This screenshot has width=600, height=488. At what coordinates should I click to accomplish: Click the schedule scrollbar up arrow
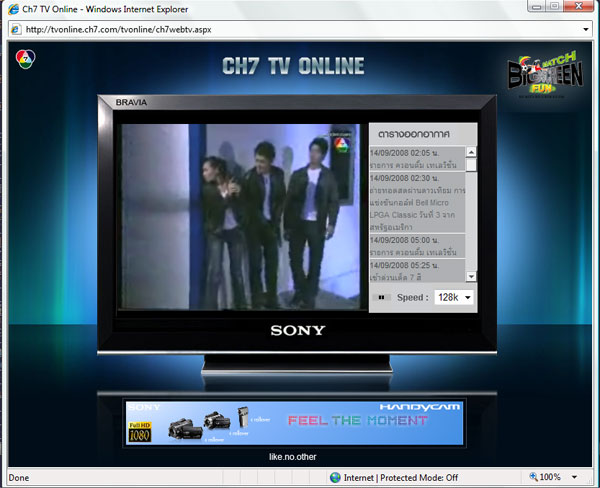[x=471, y=152]
